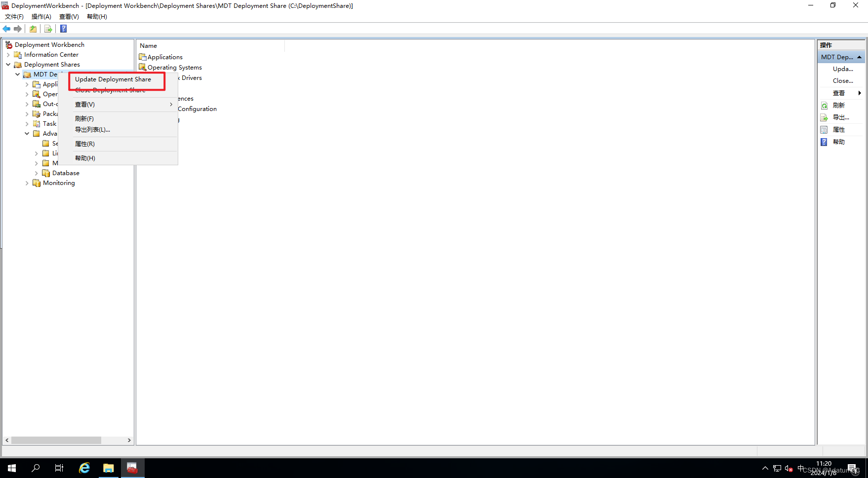The height and width of the screenshot is (478, 868).
Task: Open the Applications folder in the list pane
Action: (165, 57)
